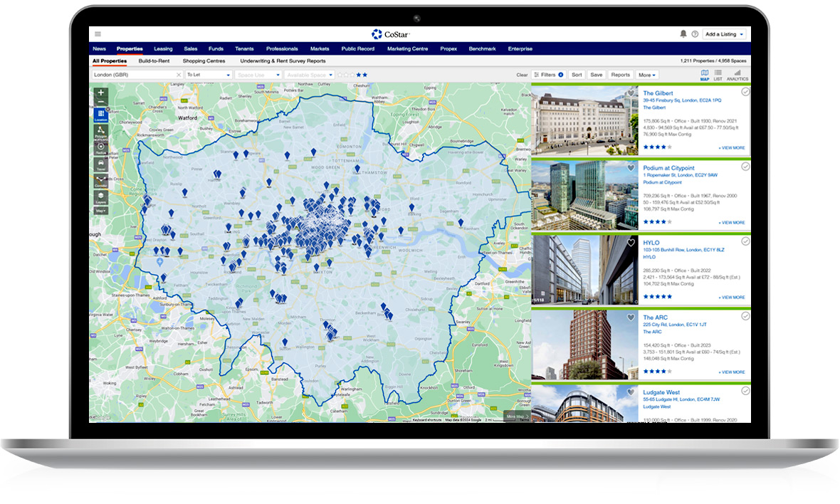The width and height of the screenshot is (840, 504).
Task: Switch to ANALYTICS view icon
Action: coord(737,75)
